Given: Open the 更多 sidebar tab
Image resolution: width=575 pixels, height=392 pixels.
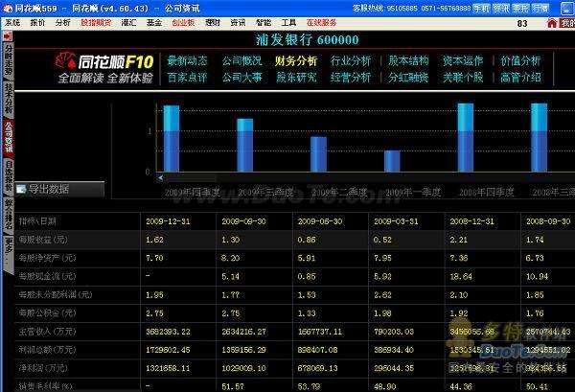Looking at the screenshot, I should [x=8, y=251].
